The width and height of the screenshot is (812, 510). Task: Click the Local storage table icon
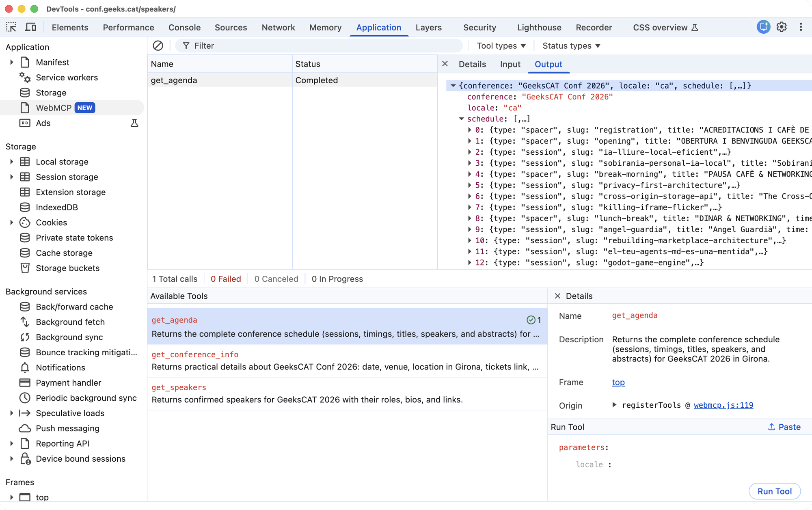coord(25,162)
